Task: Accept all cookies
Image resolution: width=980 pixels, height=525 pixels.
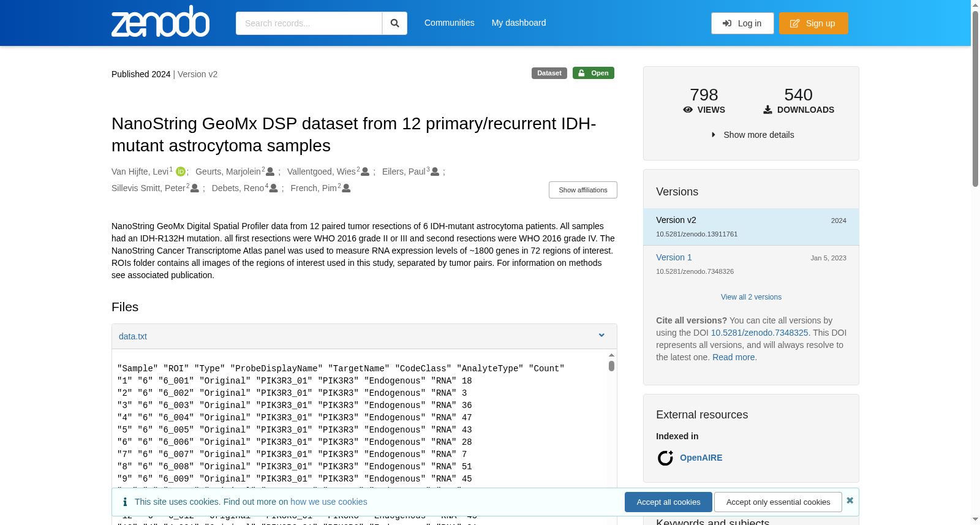Action: (668, 502)
